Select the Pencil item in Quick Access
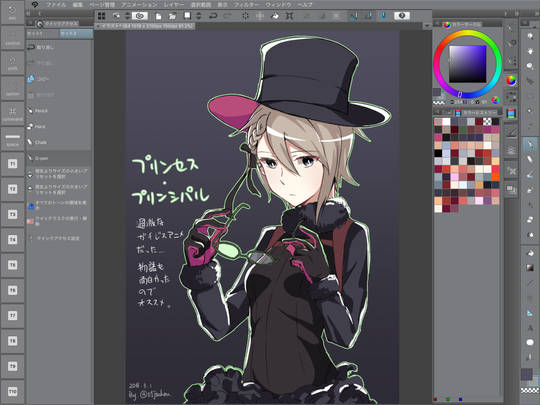The height and width of the screenshot is (405, 540). pos(59,111)
